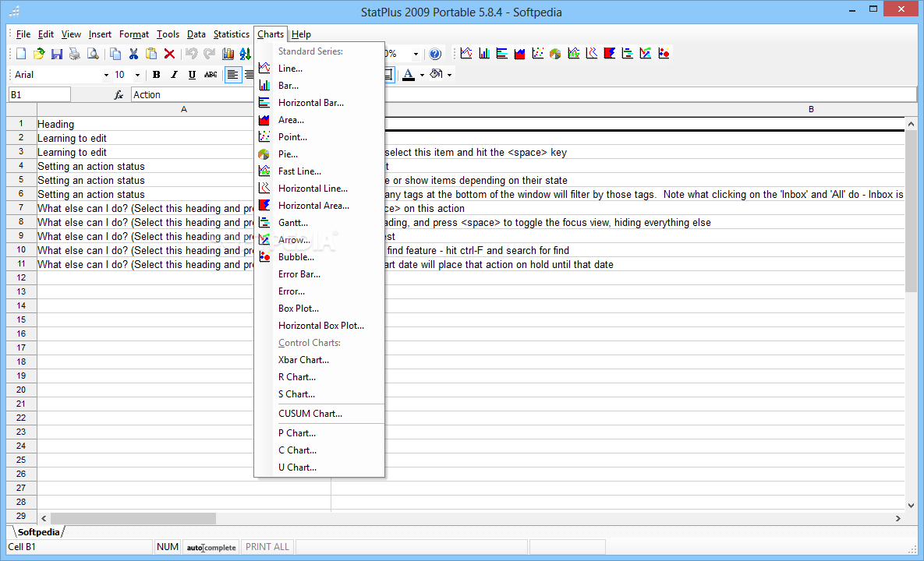
Task: Choose Bubble... from the Charts menu
Action: click(x=320, y=257)
